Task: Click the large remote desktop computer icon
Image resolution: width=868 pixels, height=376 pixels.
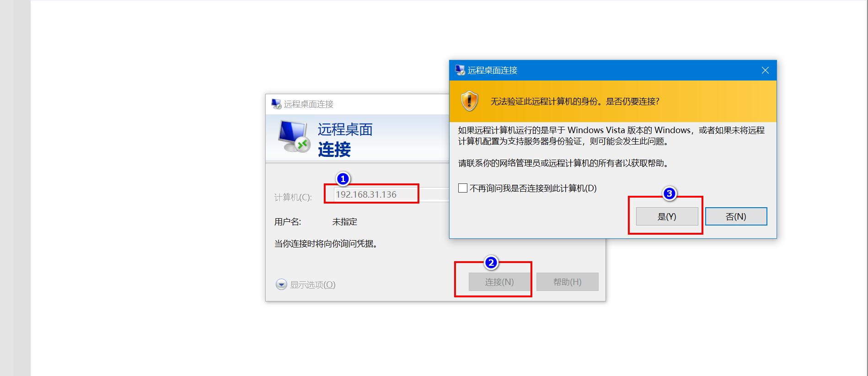Action: pos(295,136)
